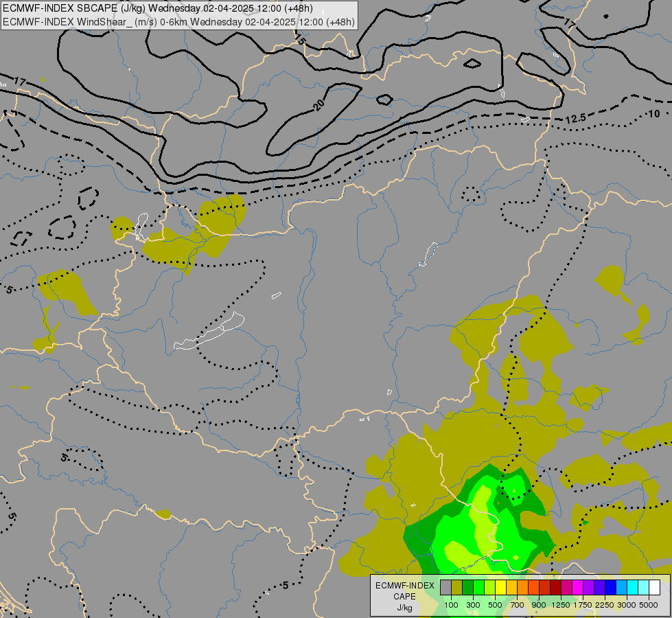The width and height of the screenshot is (672, 618).
Task: Click the '3000' legend tick label
Action: click(627, 605)
